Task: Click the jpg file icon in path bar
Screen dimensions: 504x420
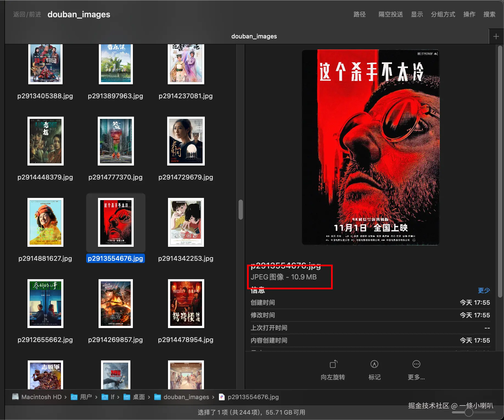Action: 222,397
